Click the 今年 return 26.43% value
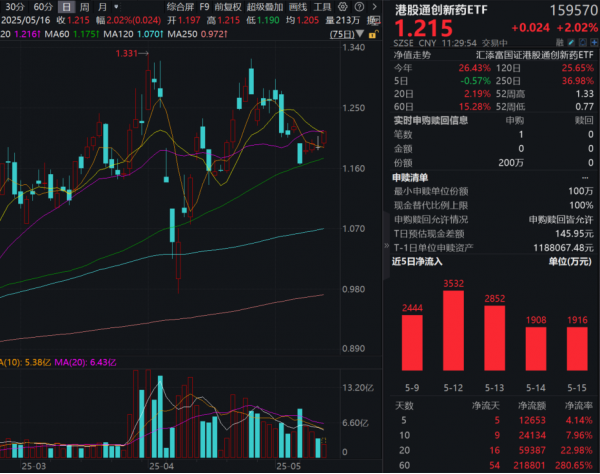 [x=474, y=68]
